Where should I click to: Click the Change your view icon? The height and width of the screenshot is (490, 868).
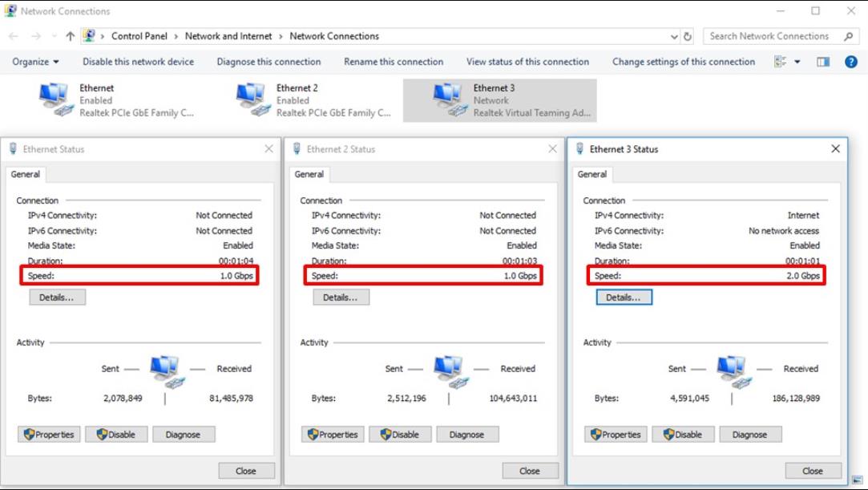pyautogui.click(x=780, y=62)
